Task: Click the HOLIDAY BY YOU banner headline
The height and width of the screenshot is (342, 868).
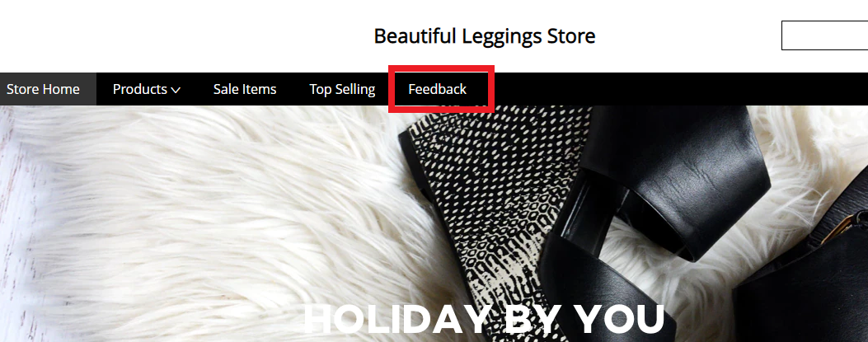Action: click(484, 319)
